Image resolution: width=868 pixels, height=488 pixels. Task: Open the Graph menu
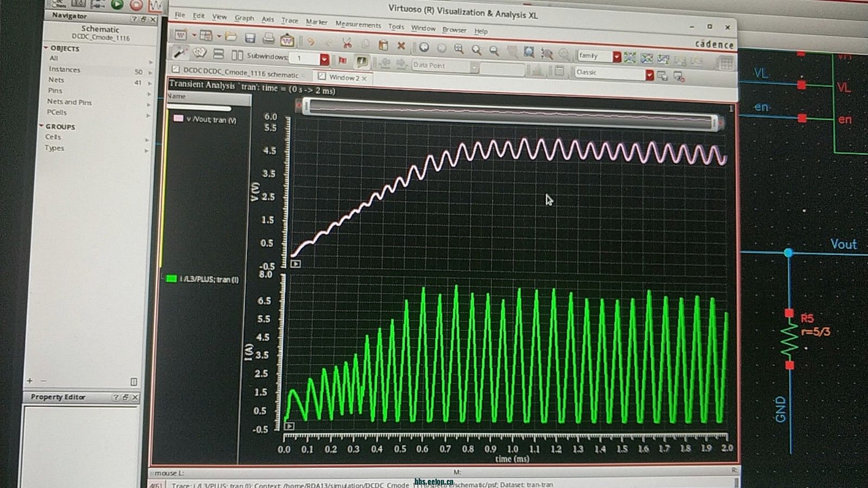click(244, 18)
